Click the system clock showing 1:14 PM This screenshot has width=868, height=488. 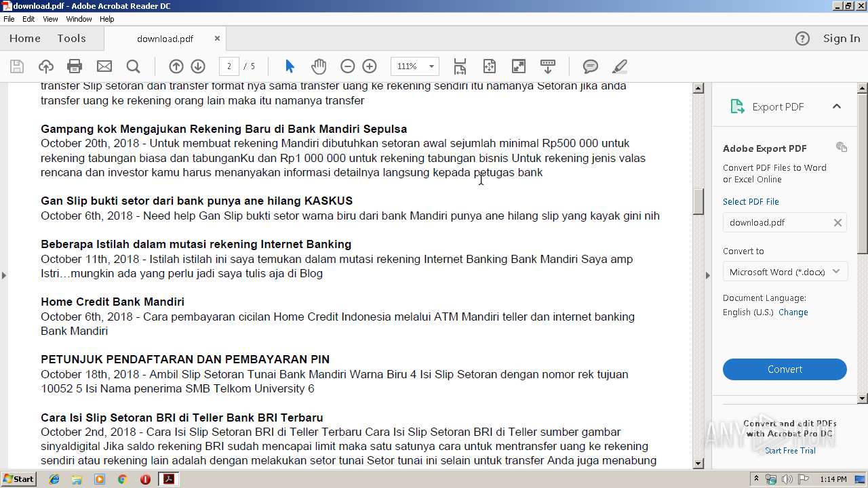(x=833, y=479)
